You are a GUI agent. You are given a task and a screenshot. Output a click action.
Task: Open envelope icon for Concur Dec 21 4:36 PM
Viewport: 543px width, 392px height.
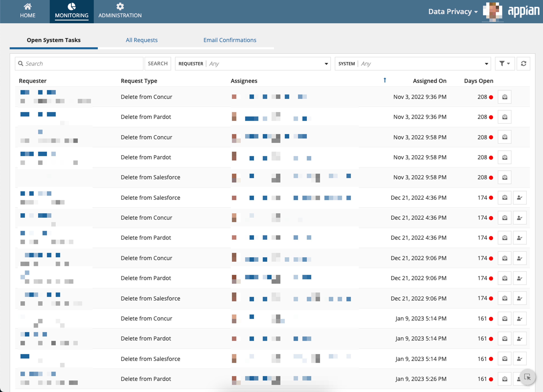504,218
